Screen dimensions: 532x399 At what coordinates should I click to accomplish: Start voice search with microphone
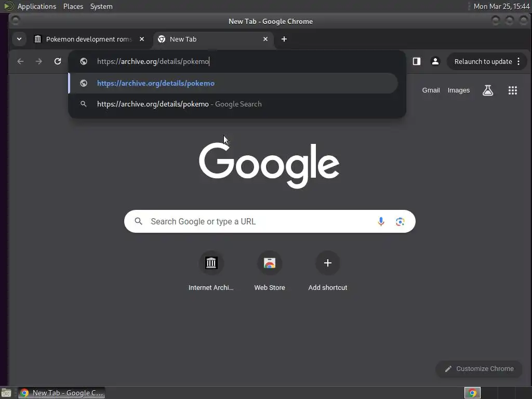(x=381, y=221)
